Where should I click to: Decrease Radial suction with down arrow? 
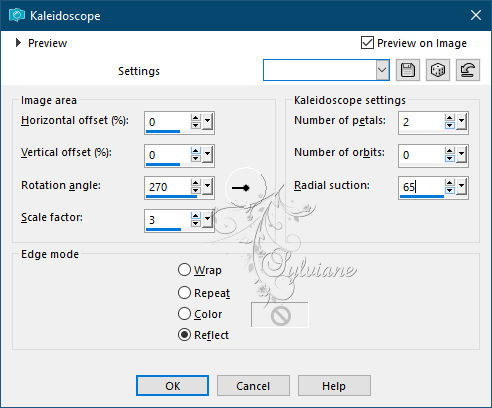point(450,190)
